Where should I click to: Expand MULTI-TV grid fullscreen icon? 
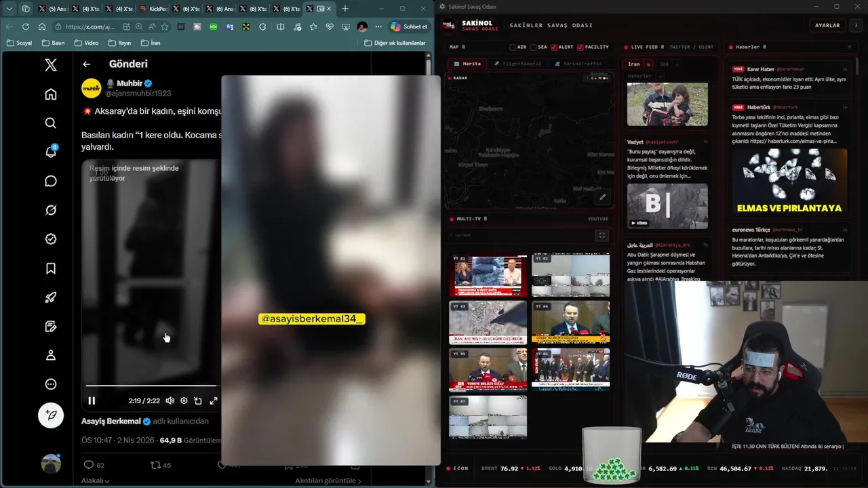point(601,236)
